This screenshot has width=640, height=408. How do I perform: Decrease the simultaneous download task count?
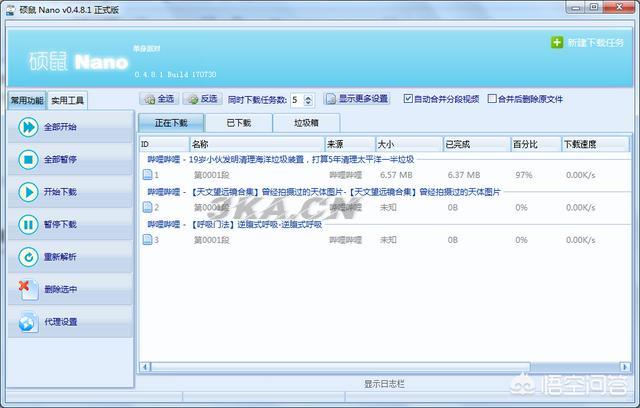(x=309, y=102)
